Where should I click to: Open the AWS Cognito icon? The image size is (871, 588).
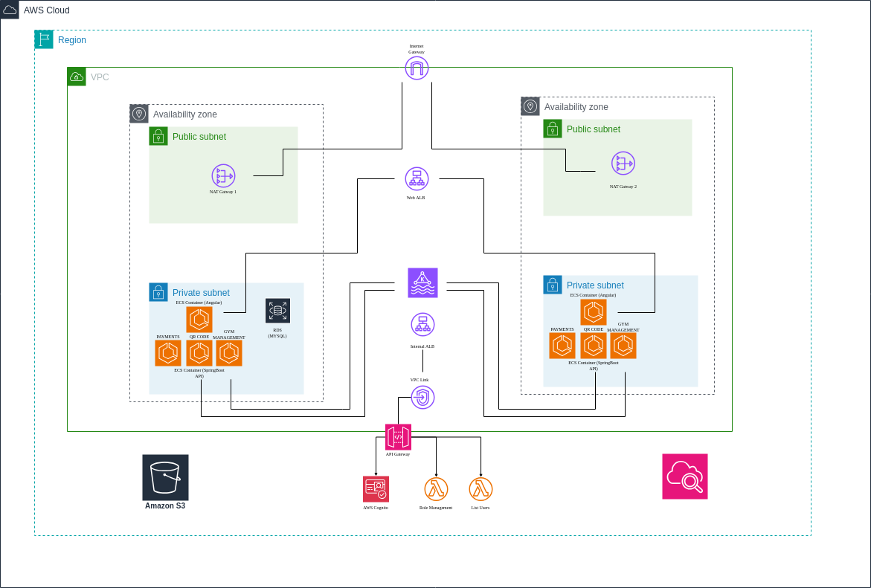[x=376, y=489]
